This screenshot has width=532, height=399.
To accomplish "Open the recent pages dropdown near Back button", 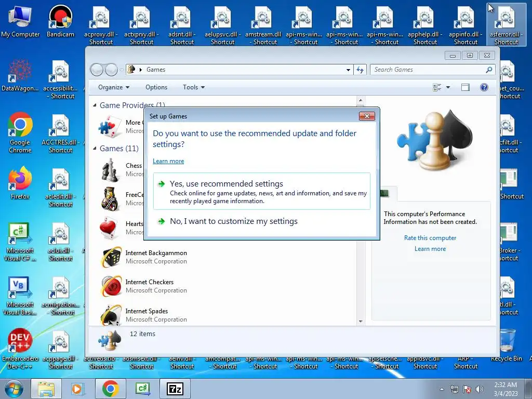I will tap(122, 70).
